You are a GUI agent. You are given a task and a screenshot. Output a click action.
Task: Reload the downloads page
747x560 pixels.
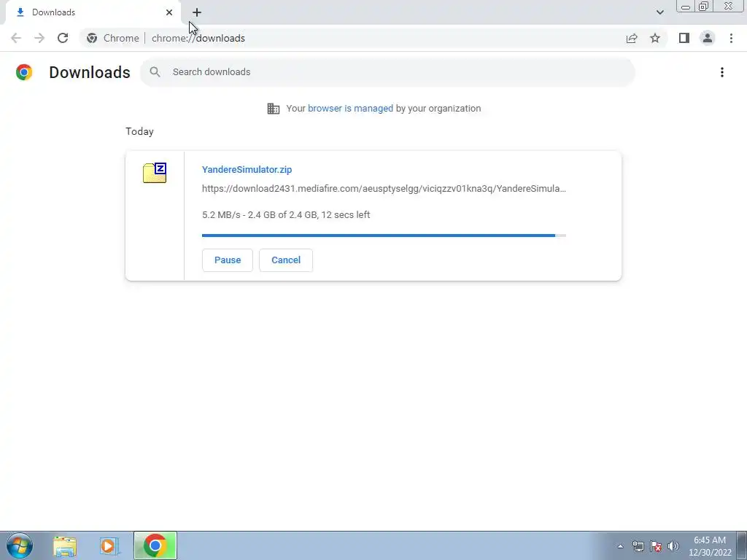63,38
